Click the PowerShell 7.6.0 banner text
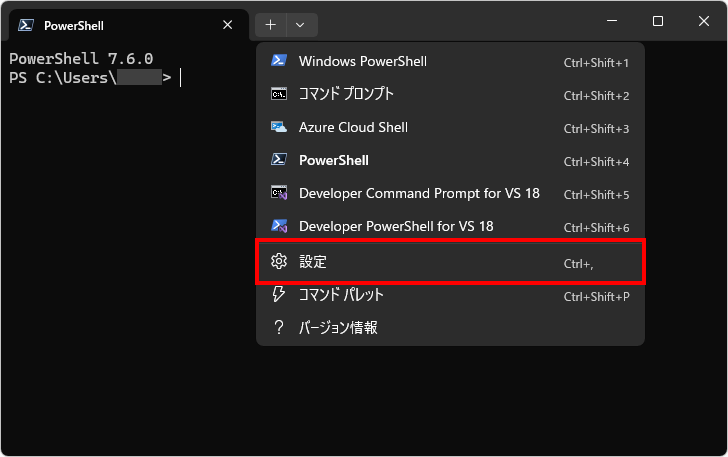This screenshot has height=457, width=728. tap(81, 59)
